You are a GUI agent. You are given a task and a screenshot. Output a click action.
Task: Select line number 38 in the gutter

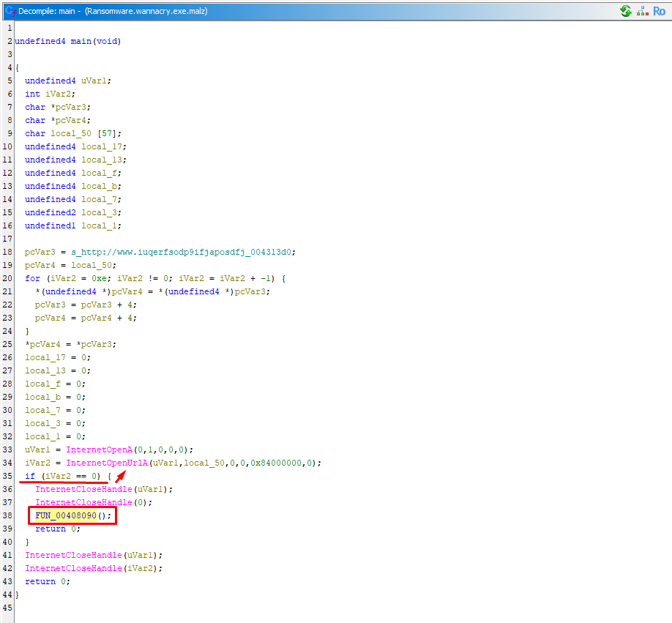8,515
